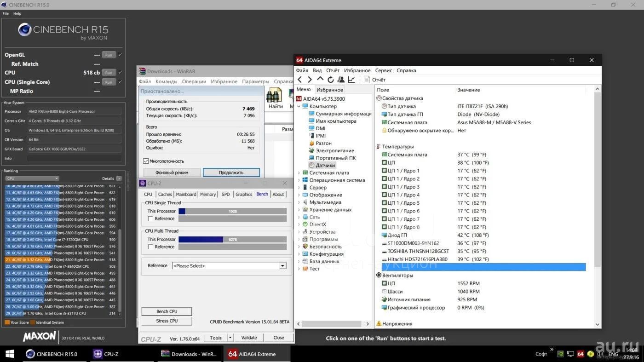Open the Ranking CPU dropdown in Cinebench
This screenshot has height=362, width=644.
(x=32, y=178)
